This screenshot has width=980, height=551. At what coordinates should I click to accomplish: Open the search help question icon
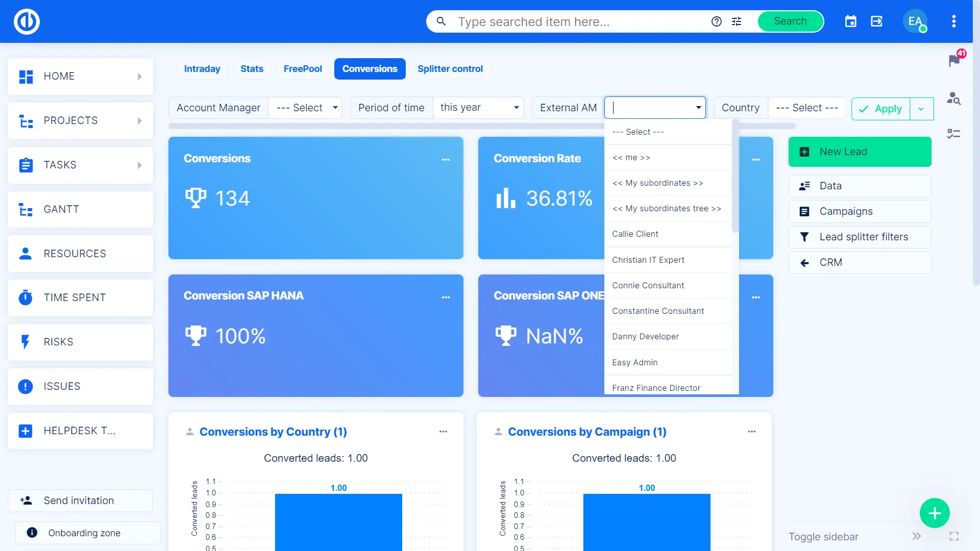[717, 21]
